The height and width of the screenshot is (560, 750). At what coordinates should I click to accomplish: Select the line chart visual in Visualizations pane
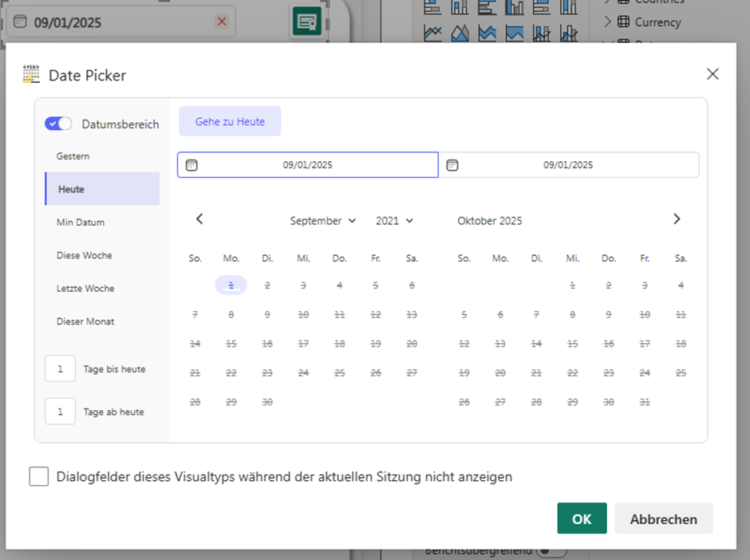433,33
